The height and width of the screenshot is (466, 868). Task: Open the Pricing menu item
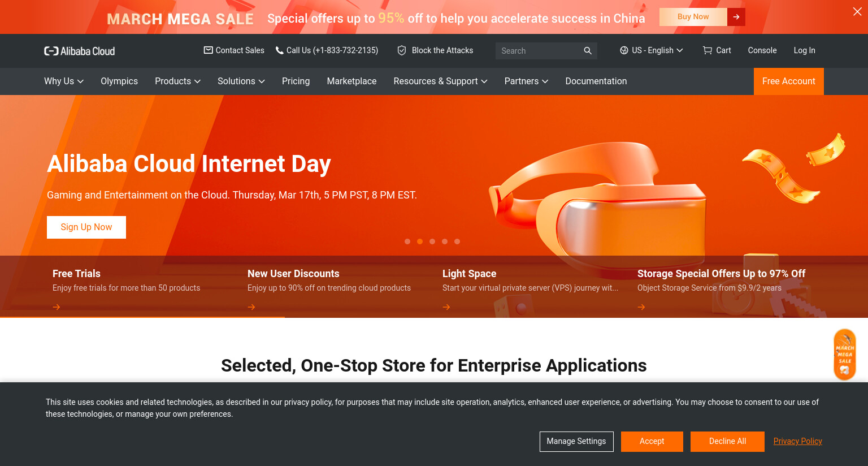[x=296, y=81]
